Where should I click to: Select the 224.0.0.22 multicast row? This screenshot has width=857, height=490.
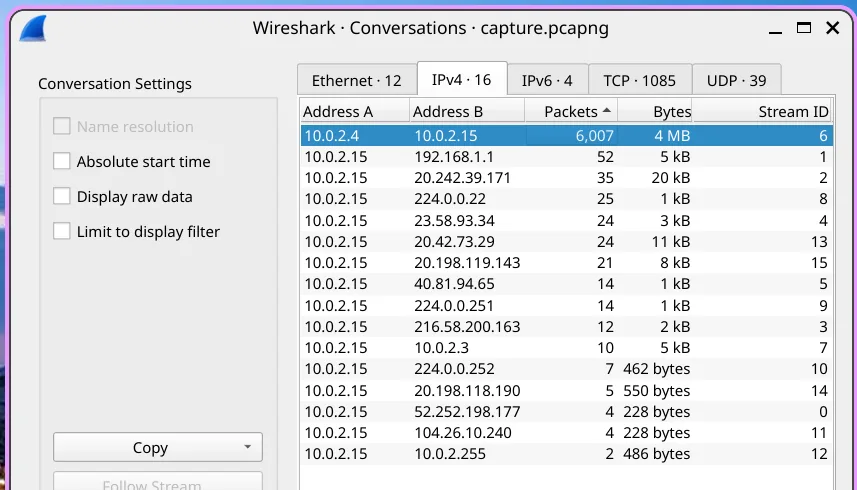567,199
